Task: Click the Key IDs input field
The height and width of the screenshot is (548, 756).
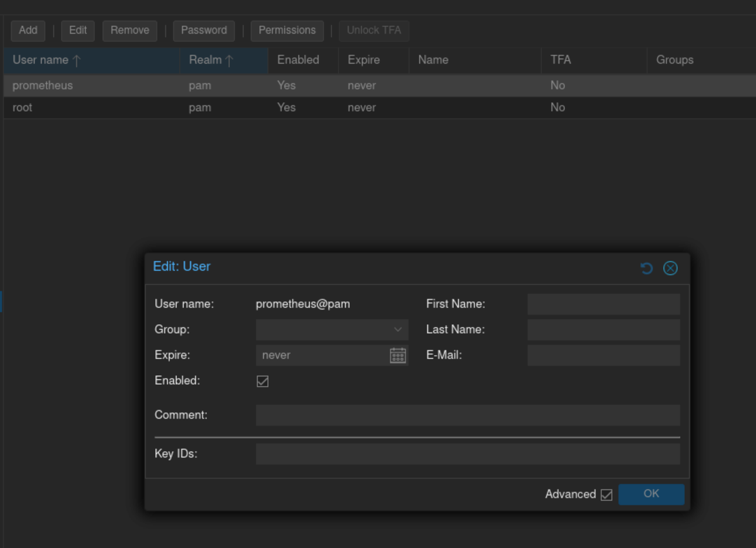Action: click(x=467, y=454)
